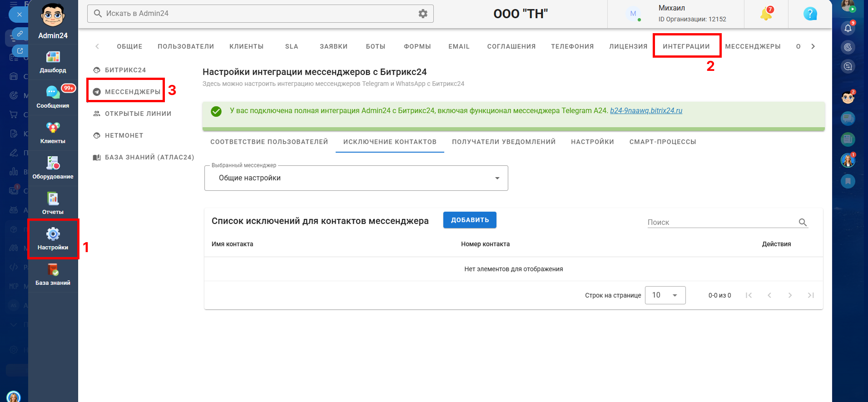Open search settings gear in the search bar
Viewport: 868px width, 402px height.
tap(423, 14)
